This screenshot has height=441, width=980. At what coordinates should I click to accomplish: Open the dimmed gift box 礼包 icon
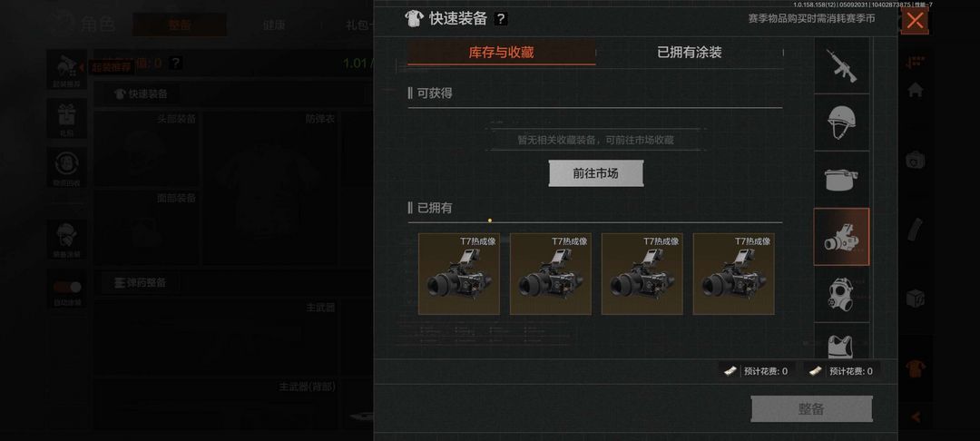(66, 117)
